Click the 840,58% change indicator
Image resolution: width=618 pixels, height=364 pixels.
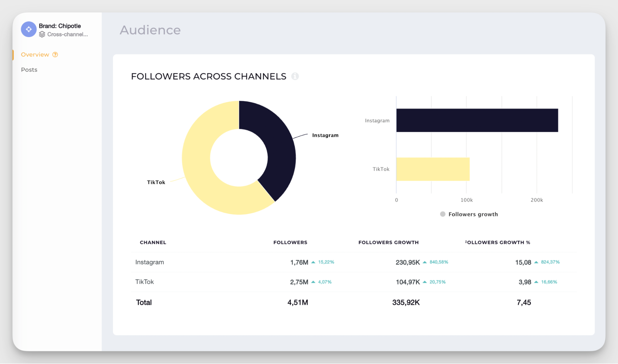[439, 262]
